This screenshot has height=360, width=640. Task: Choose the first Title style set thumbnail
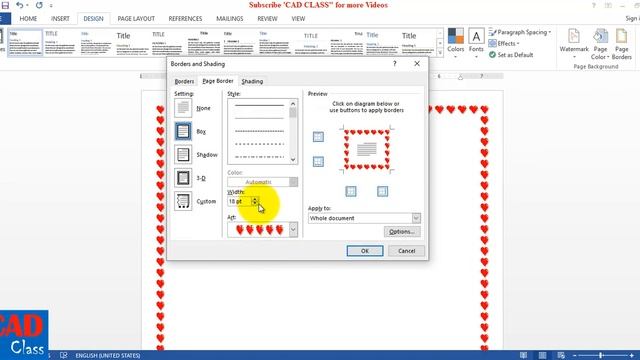pos(25,42)
